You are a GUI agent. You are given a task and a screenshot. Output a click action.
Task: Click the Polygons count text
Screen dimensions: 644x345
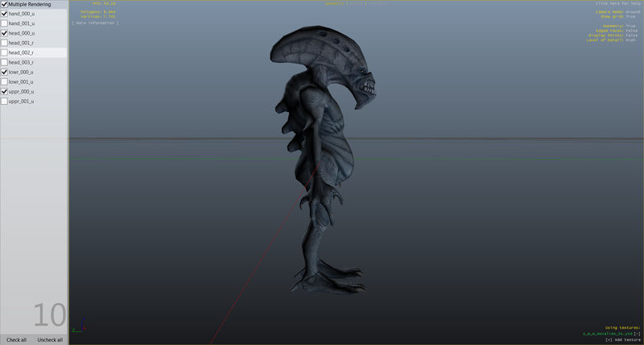(x=97, y=12)
